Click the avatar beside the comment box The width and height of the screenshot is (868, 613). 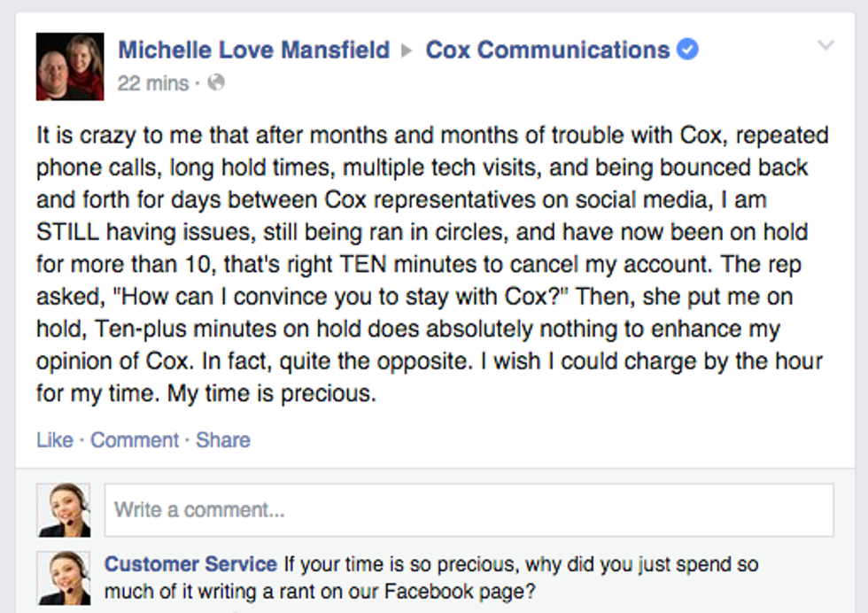(x=64, y=510)
